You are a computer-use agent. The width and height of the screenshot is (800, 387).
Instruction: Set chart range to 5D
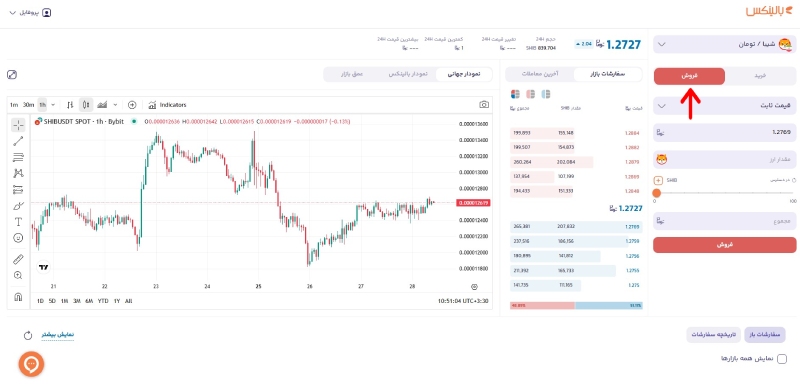(52, 301)
